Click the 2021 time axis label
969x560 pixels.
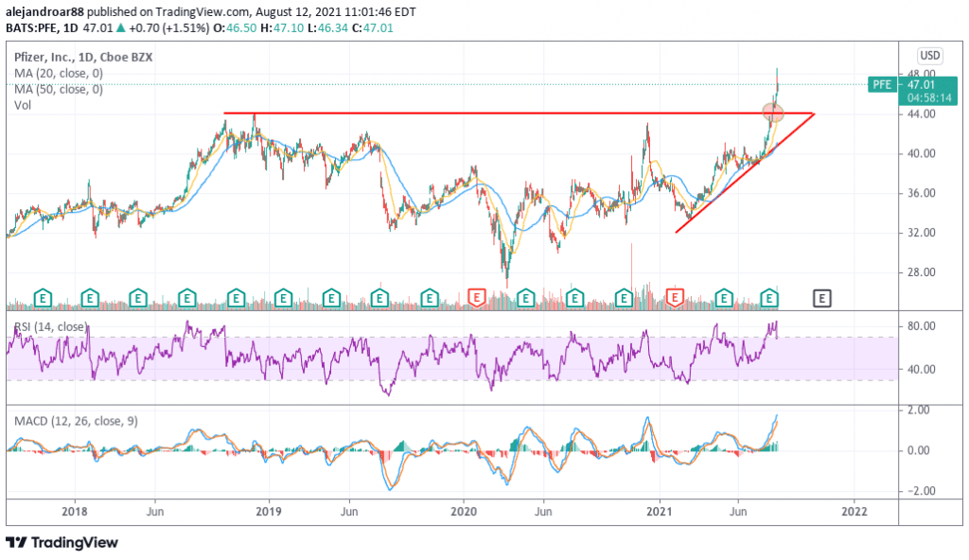point(659,511)
